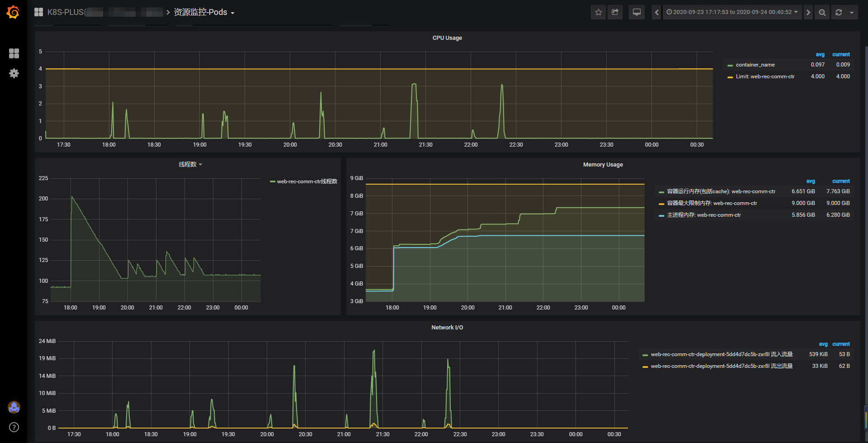Click yellow swatch of 流出流量 series

pyautogui.click(x=645, y=367)
